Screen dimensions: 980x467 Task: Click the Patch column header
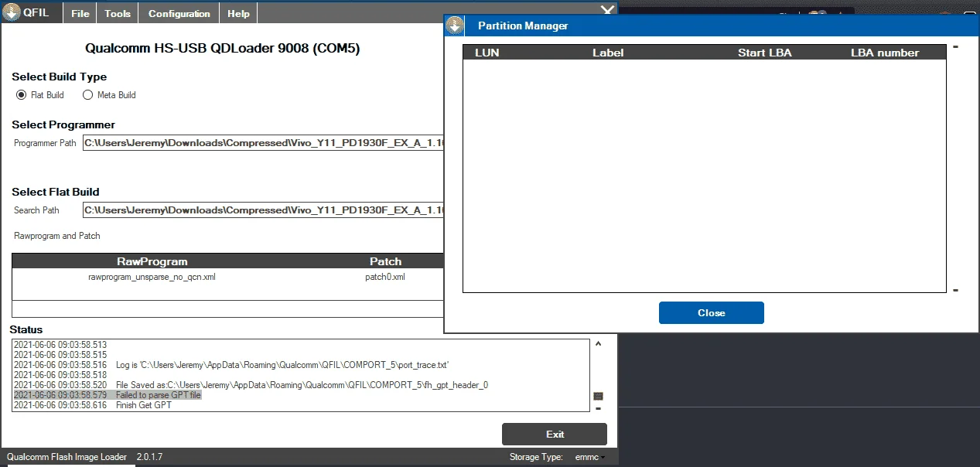pos(385,261)
